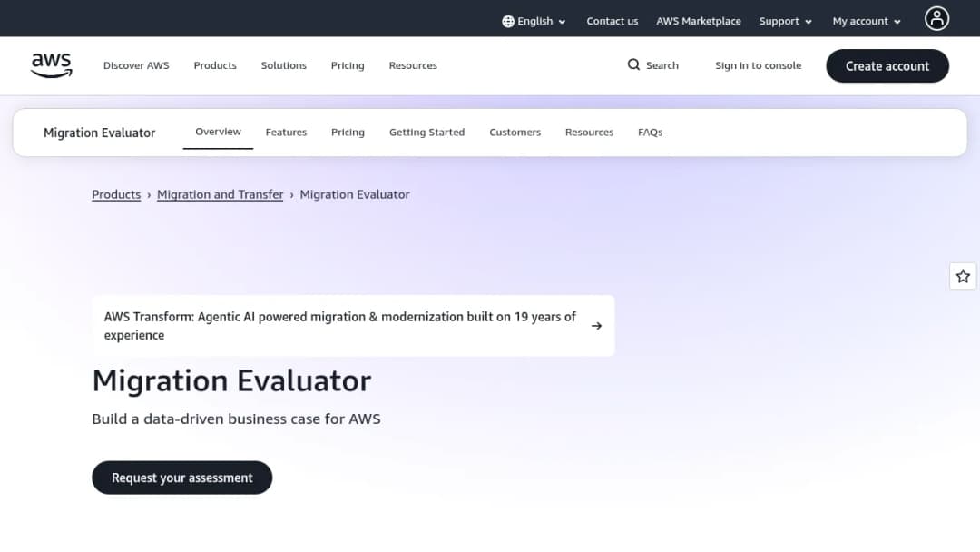Select the Overview tab
Viewport: 980px width, 552px height.
click(218, 132)
